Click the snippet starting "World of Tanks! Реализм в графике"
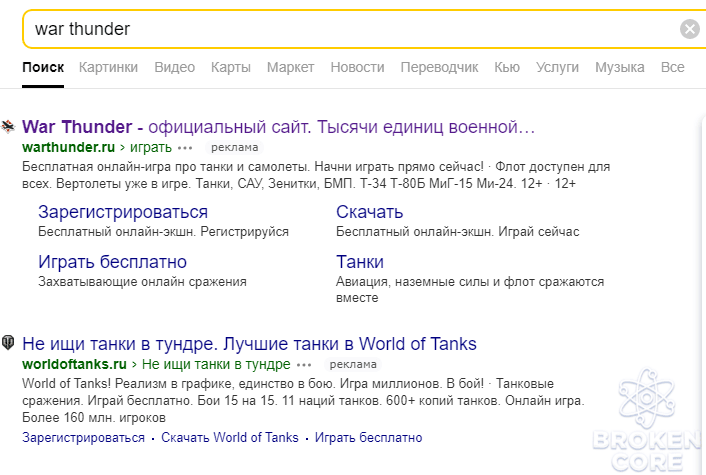The width and height of the screenshot is (706, 475). 303,401
